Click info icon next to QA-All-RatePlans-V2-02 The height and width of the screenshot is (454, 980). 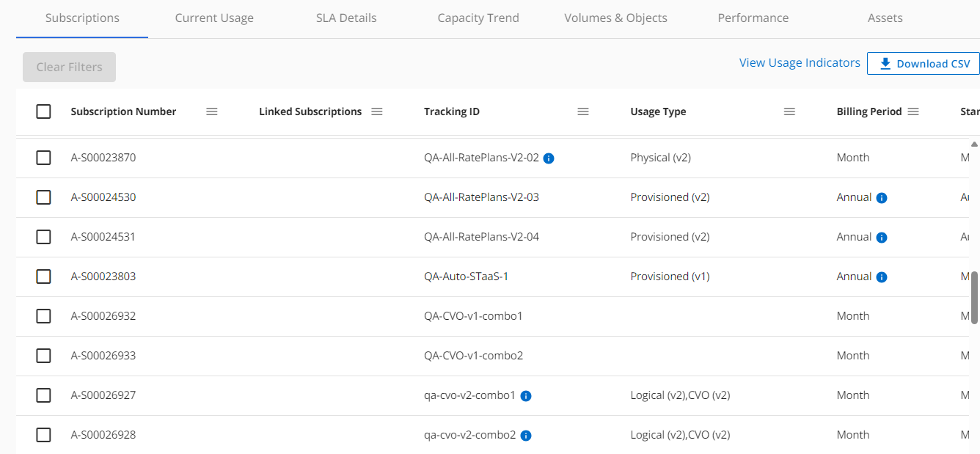pyautogui.click(x=549, y=158)
